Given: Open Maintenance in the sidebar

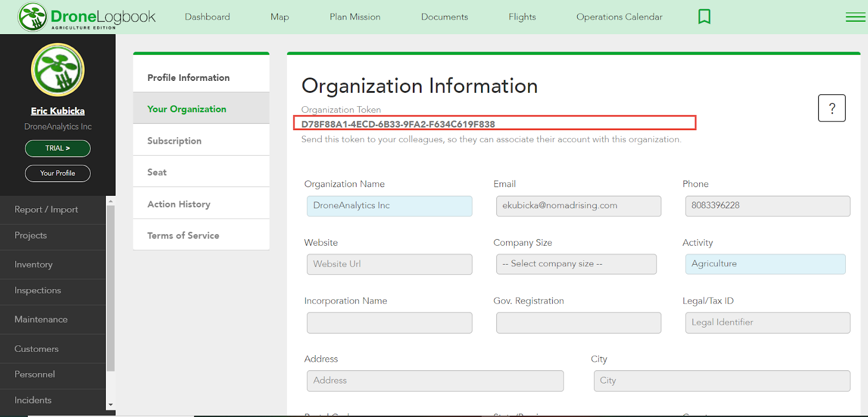Looking at the screenshot, I should tap(53, 319).
